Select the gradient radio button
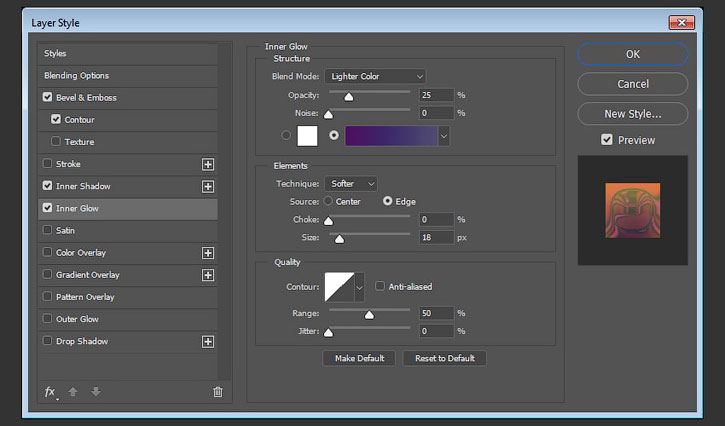Screen dimensions: 725x426 pos(333,135)
